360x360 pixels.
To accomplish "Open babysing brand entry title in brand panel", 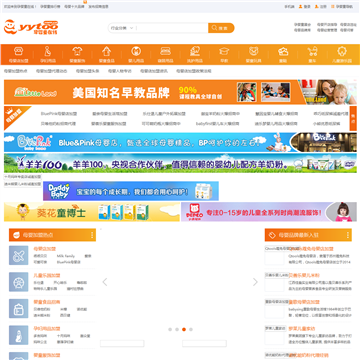I will (x=304, y=302).
